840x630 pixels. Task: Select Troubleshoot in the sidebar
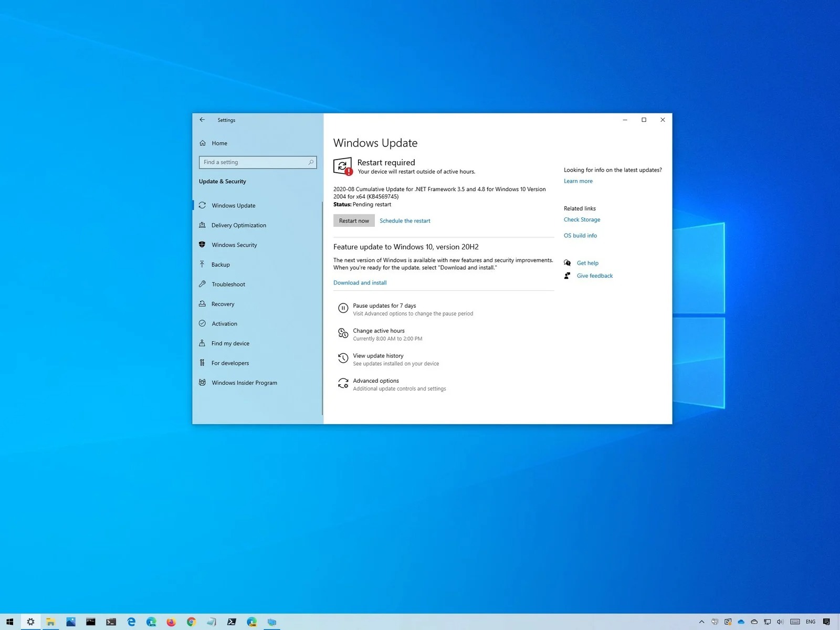point(228,285)
